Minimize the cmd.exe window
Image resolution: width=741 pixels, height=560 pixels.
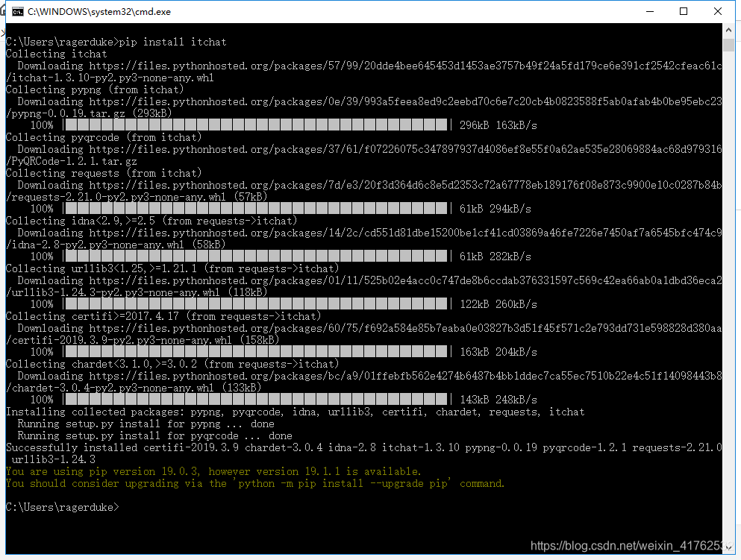pos(650,11)
